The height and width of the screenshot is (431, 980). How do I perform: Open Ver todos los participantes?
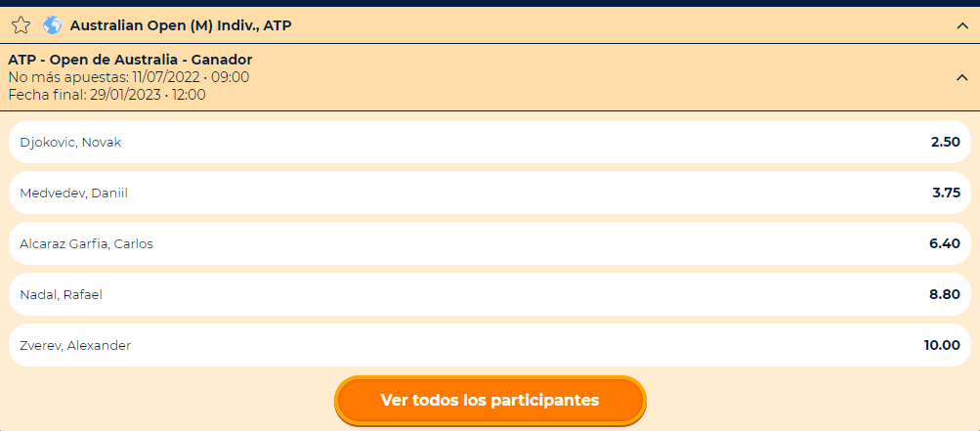click(490, 401)
